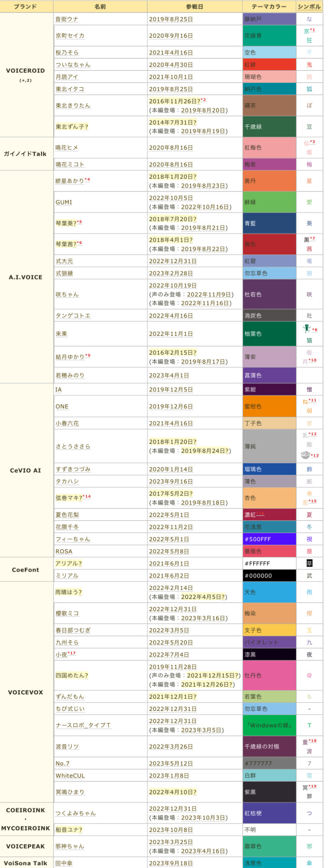
Task: Click the 翡翠色 theme color cell
Action: [x=269, y=846]
